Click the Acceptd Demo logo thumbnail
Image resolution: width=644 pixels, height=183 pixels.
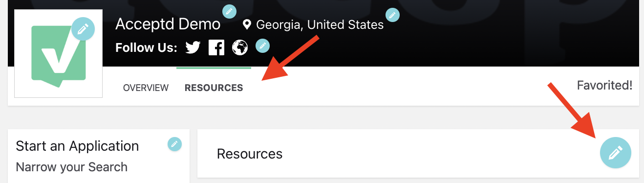coord(59,54)
